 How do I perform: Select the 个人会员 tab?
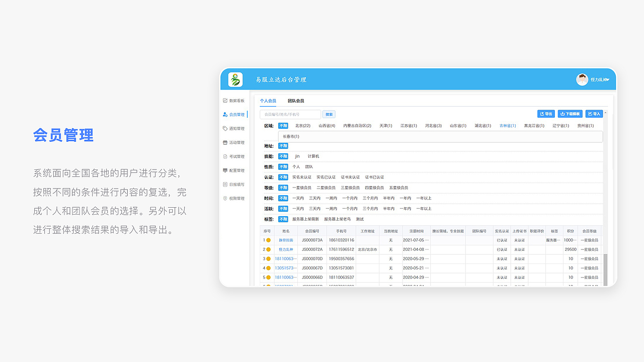click(x=268, y=101)
